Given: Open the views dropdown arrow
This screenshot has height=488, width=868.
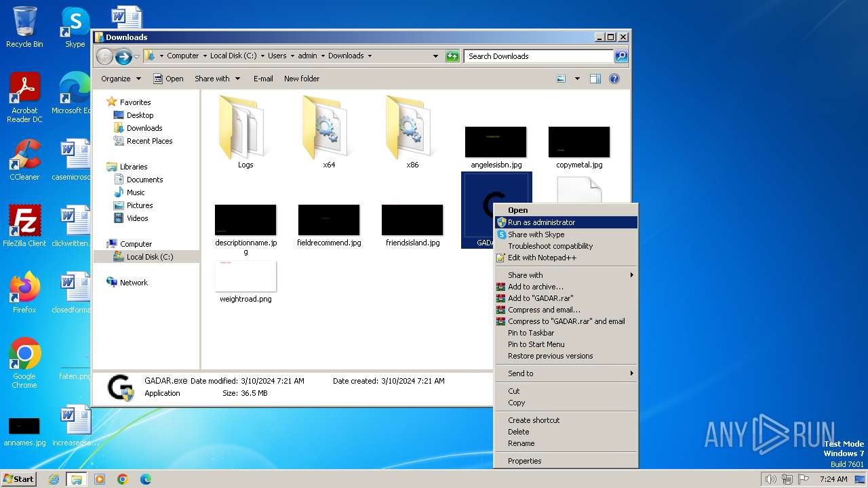Looking at the screenshot, I should click(577, 79).
